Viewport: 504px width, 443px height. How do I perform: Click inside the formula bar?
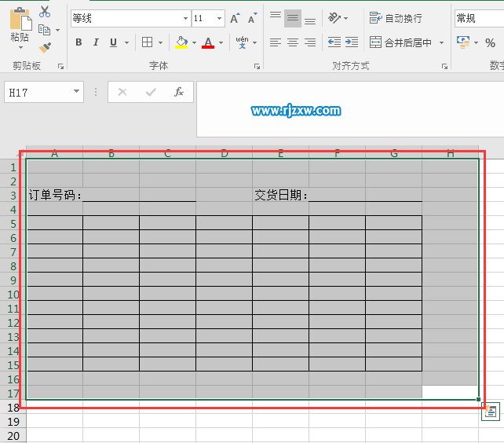[x=350, y=109]
